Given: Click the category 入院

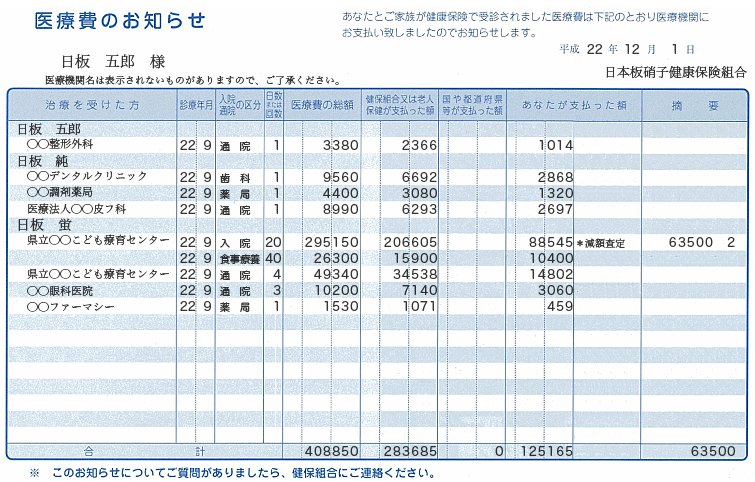Looking at the screenshot, I should click(235, 243).
